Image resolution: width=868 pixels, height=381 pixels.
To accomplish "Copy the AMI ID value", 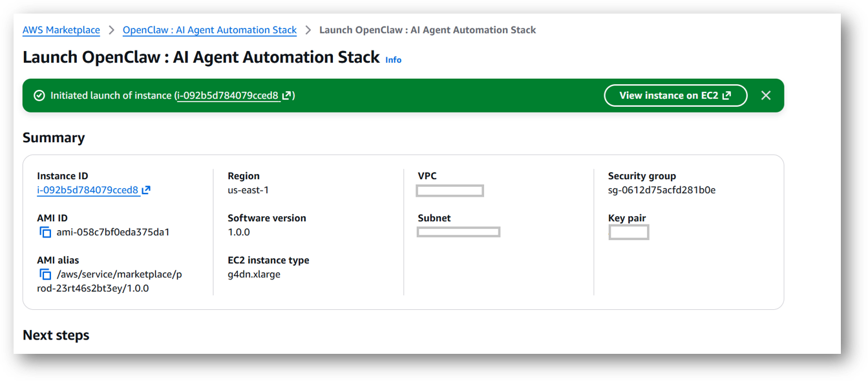I will coord(45,232).
